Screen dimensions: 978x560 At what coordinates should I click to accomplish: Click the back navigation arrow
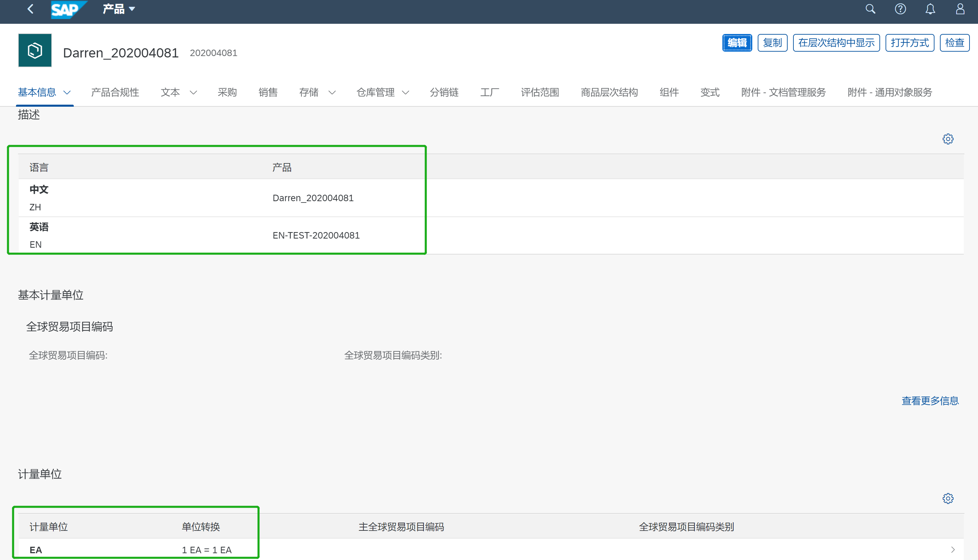(x=30, y=9)
